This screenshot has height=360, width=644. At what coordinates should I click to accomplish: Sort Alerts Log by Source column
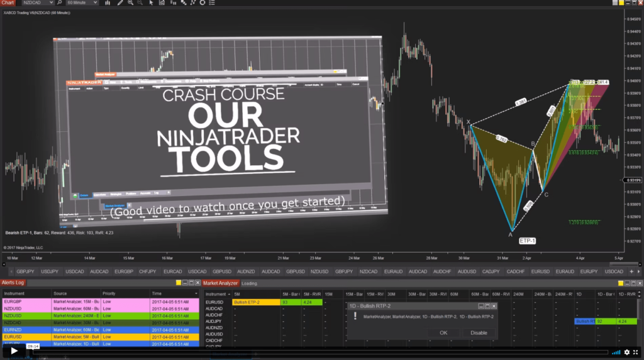[x=76, y=293]
